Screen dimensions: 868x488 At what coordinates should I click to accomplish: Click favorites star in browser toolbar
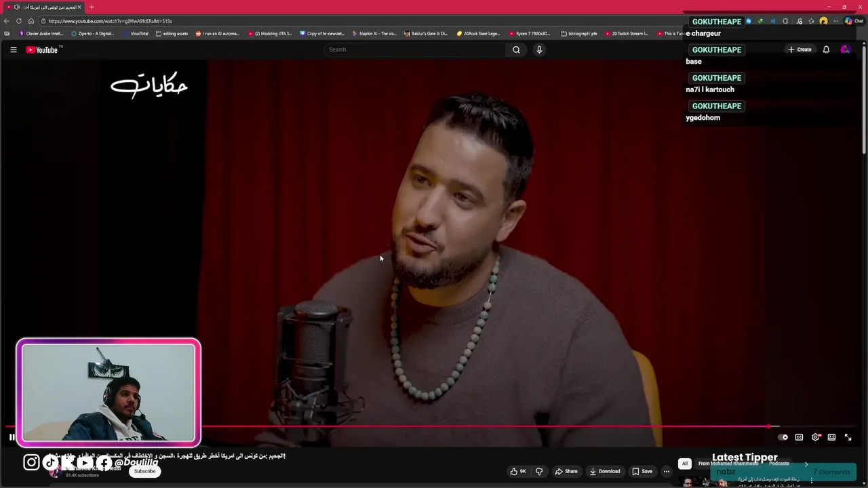[811, 21]
